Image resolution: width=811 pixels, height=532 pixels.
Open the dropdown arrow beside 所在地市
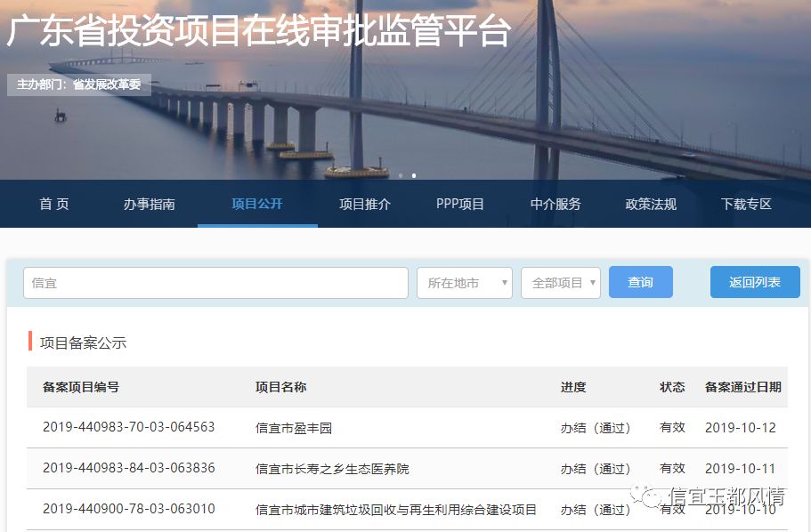click(x=506, y=281)
